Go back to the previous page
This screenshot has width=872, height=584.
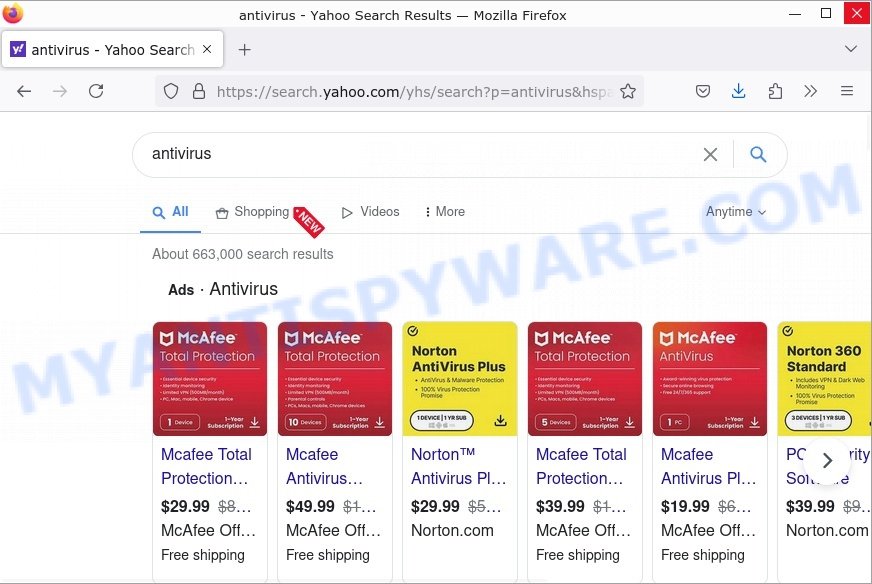pos(24,91)
